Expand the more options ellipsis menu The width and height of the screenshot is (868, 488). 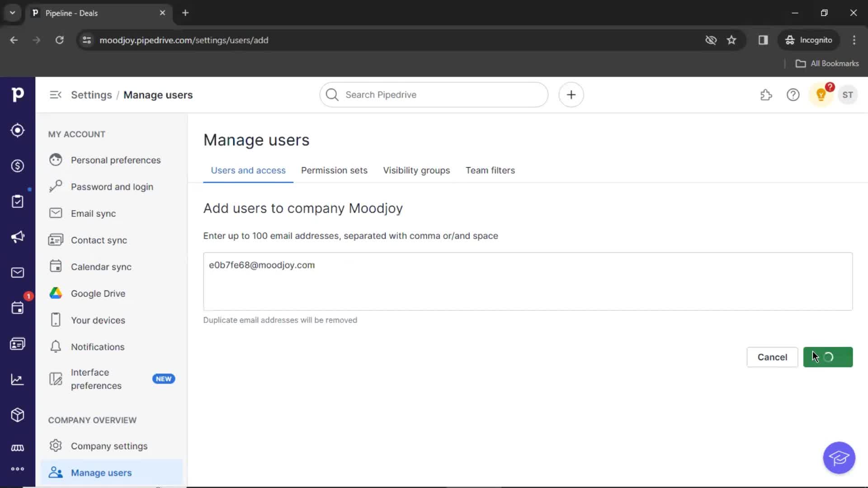coord(17,469)
